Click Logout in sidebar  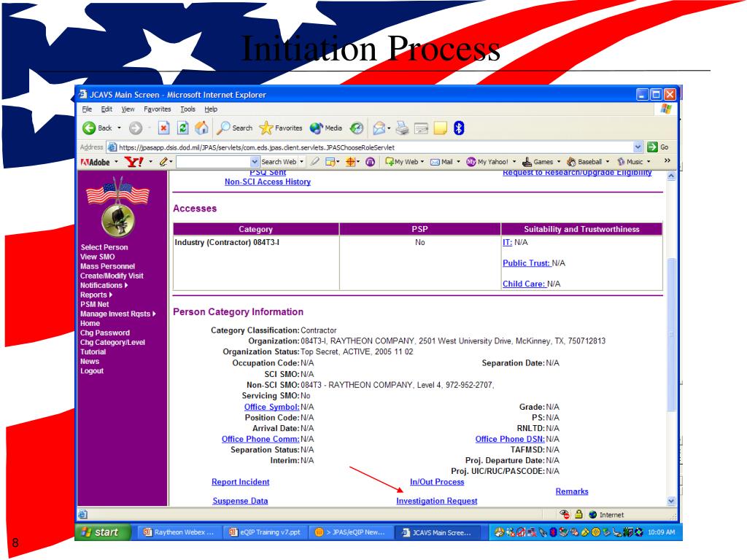coord(91,371)
